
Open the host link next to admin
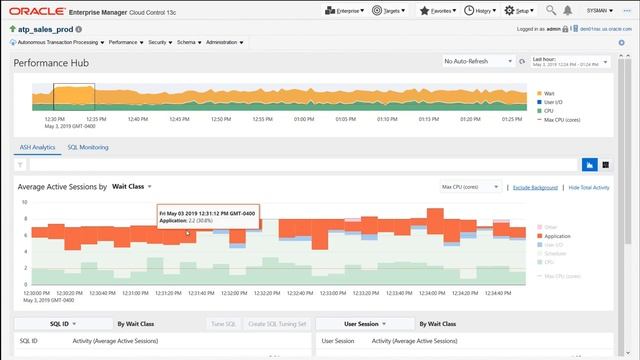pyautogui.click(x=606, y=29)
